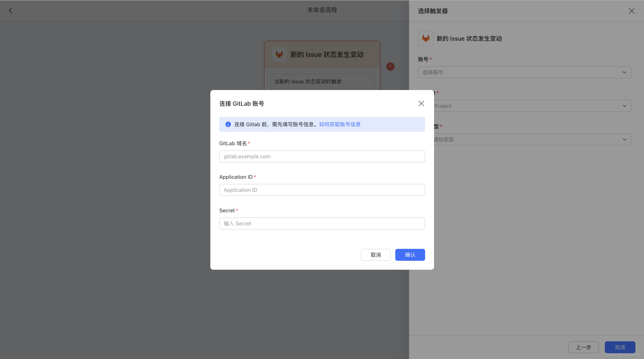This screenshot has width=644, height=359.
Task: Close the 选择触发器 panel
Action: coord(632,11)
